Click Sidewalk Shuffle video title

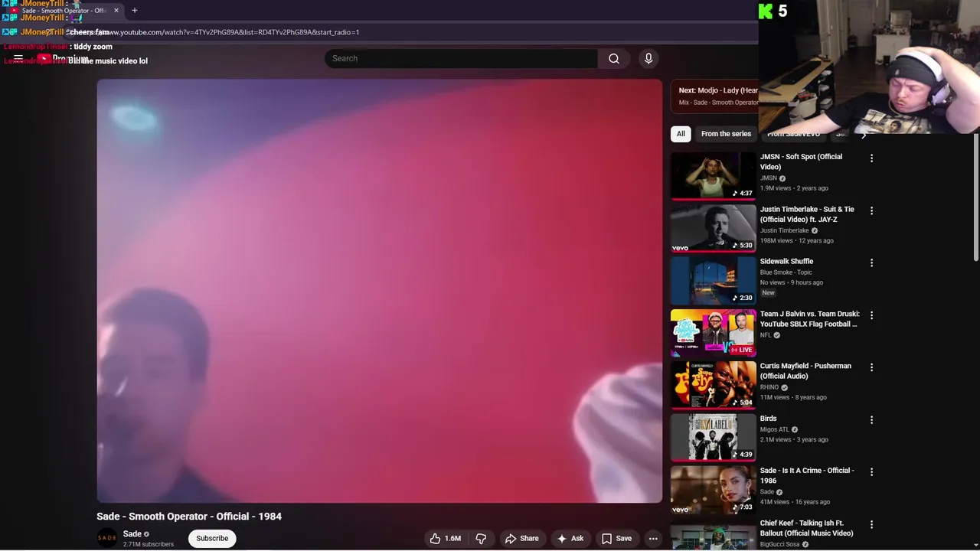click(x=786, y=262)
